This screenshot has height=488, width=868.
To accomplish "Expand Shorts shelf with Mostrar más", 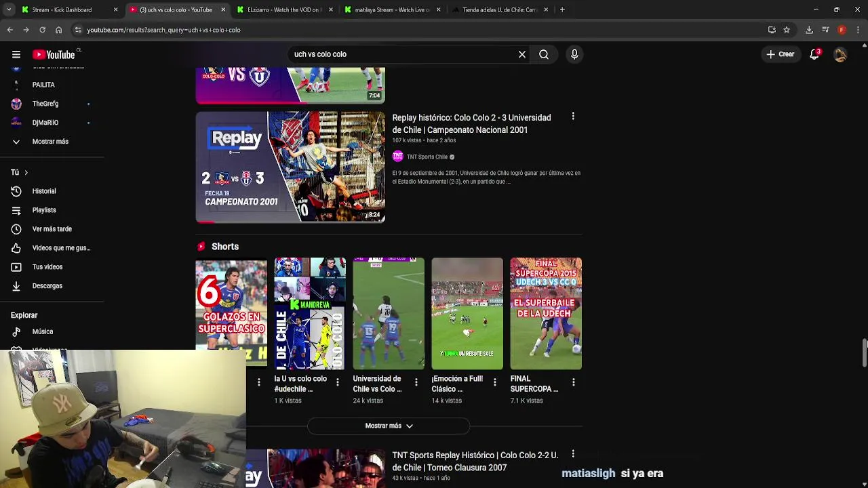I will point(389,426).
